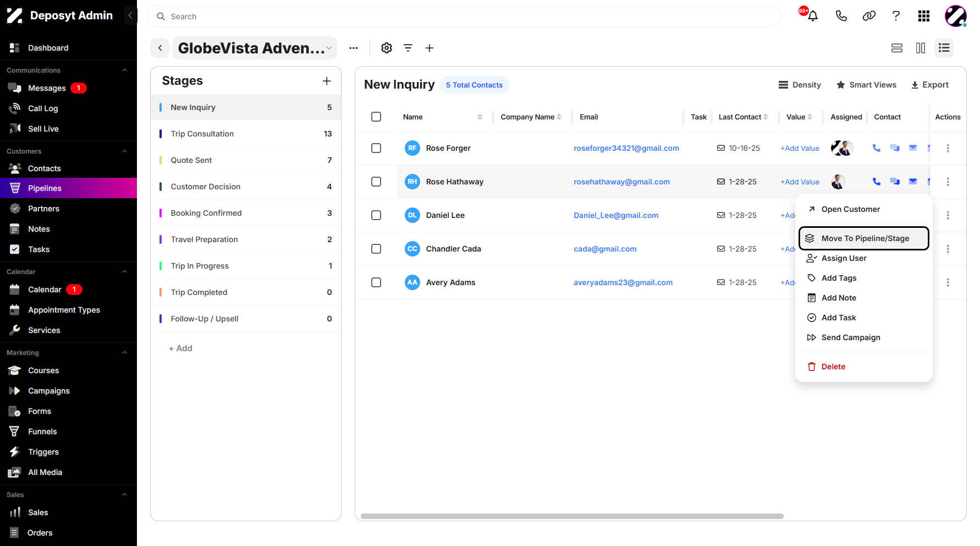The width and height of the screenshot is (980, 546).
Task: Collapse the Communications sidebar section
Action: click(124, 70)
